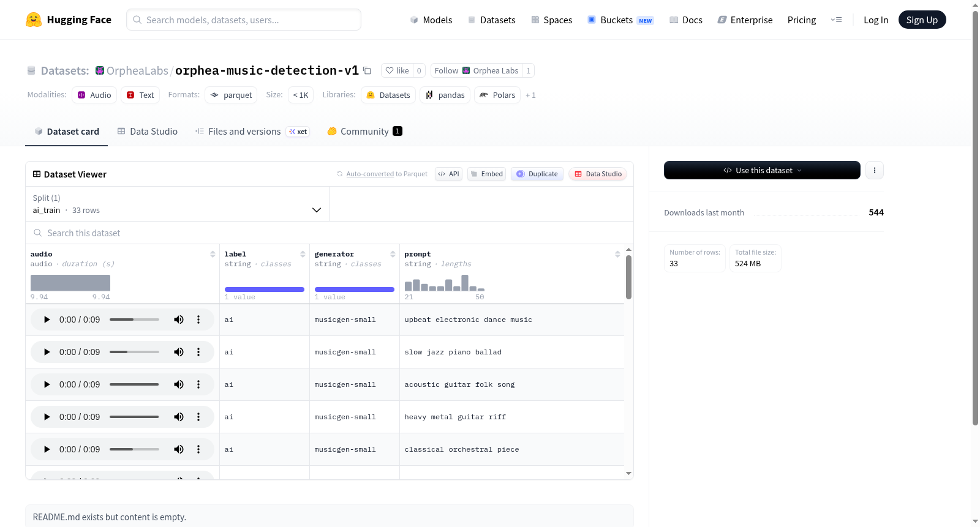
Task: Click the Duplicate button
Action: point(537,174)
